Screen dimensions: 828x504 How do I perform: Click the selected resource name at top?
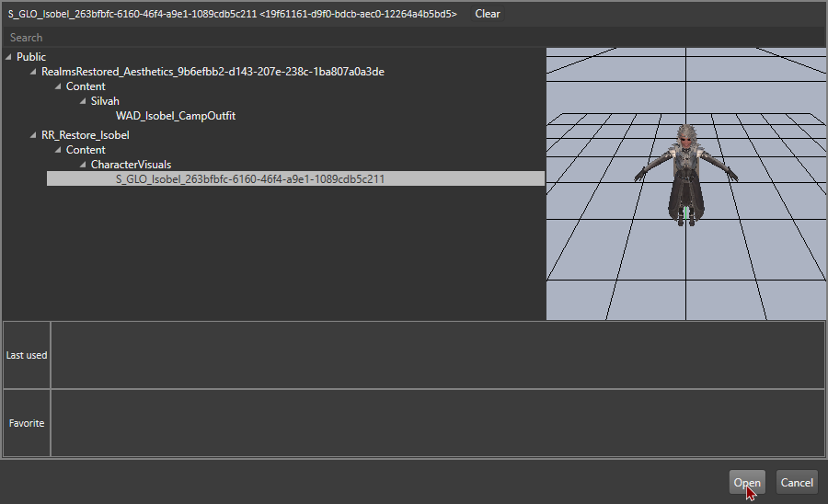click(233, 14)
